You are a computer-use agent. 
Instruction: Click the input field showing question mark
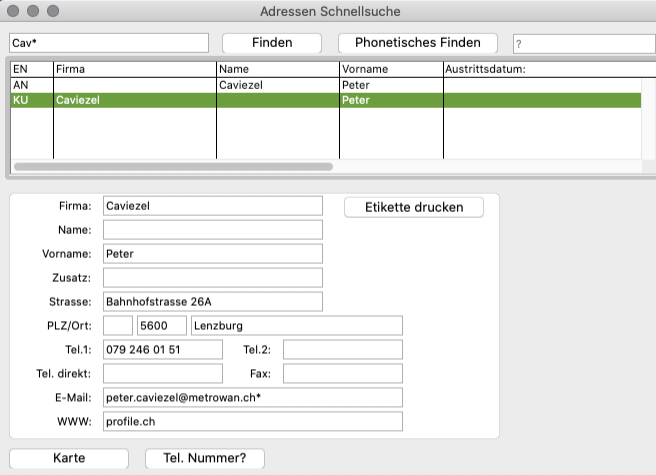tap(583, 44)
